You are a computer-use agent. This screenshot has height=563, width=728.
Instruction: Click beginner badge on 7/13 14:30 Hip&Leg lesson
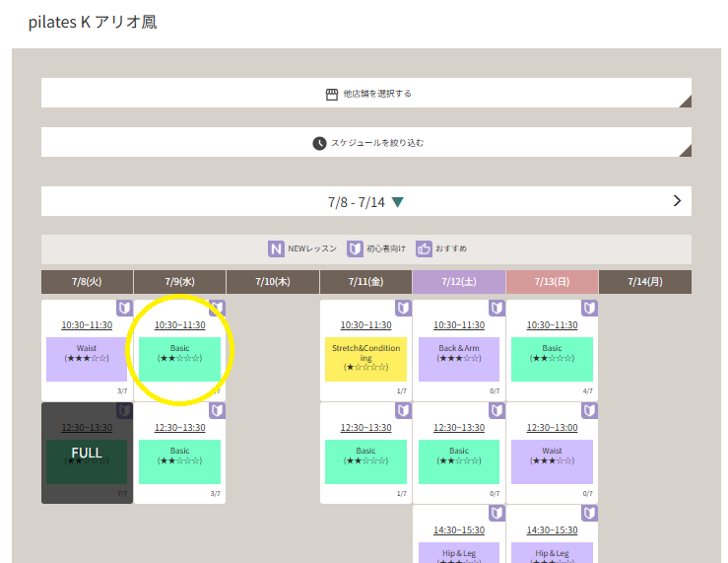(589, 513)
